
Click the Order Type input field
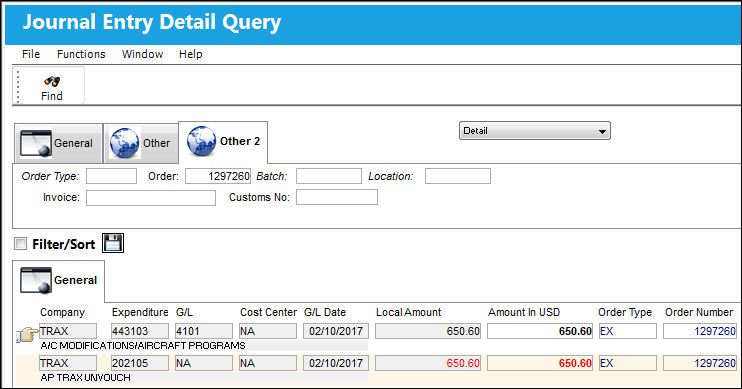[111, 176]
